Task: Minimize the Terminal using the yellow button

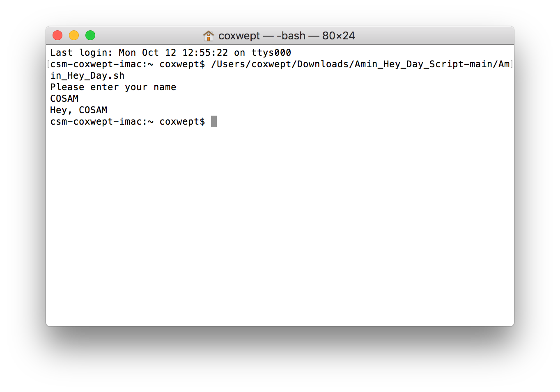Action: (74, 36)
